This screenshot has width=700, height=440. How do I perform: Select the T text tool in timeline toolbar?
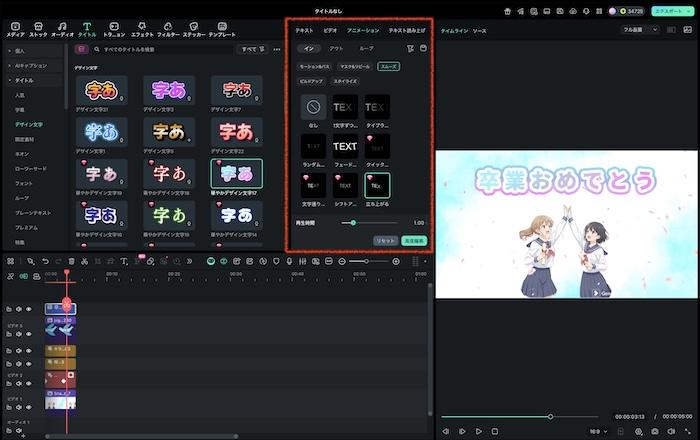(124, 262)
